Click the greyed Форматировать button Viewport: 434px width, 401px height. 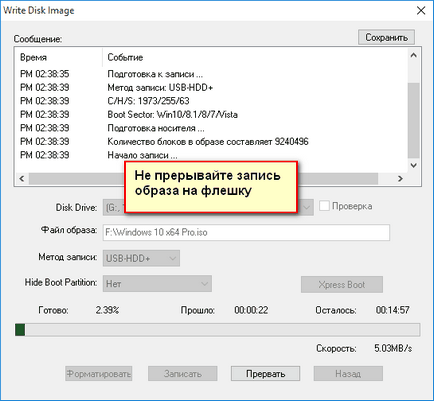point(99,374)
